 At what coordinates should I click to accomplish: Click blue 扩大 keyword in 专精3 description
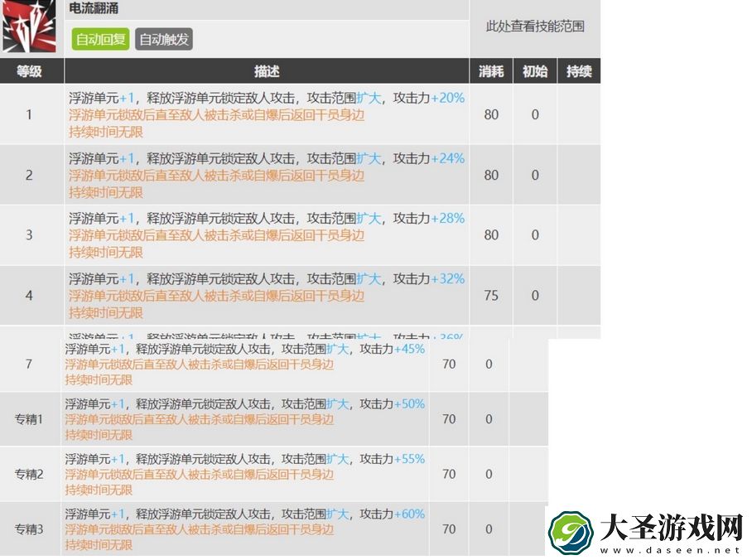click(x=338, y=514)
